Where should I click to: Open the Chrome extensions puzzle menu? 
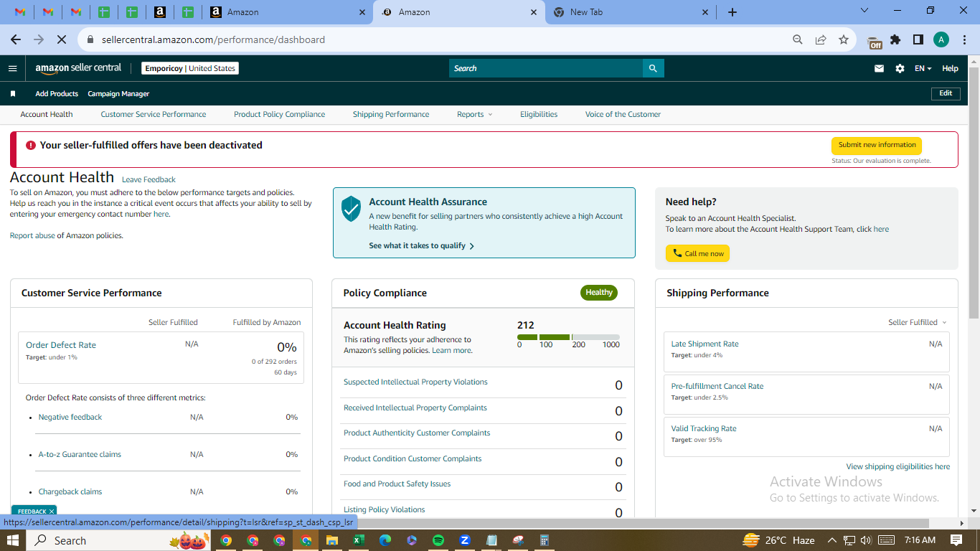(895, 39)
